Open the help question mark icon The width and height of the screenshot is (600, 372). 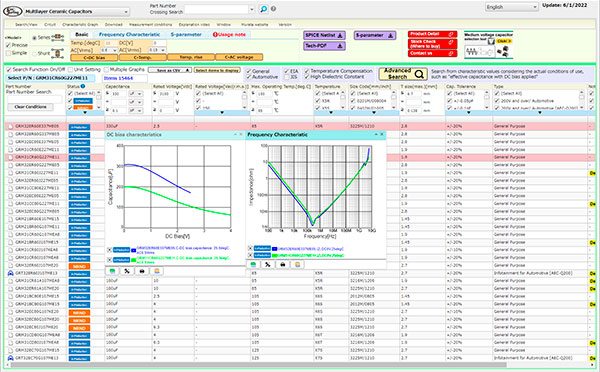[274, 9]
